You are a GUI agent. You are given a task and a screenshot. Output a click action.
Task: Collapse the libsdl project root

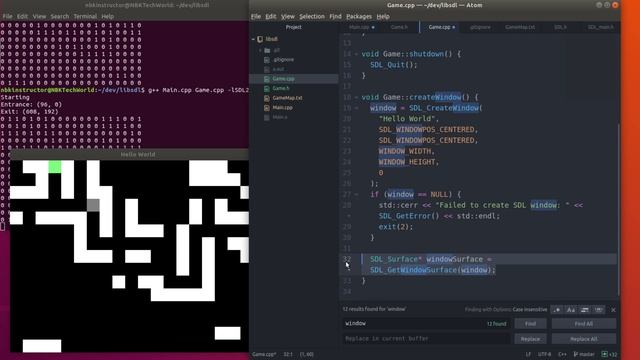[x=253, y=39]
